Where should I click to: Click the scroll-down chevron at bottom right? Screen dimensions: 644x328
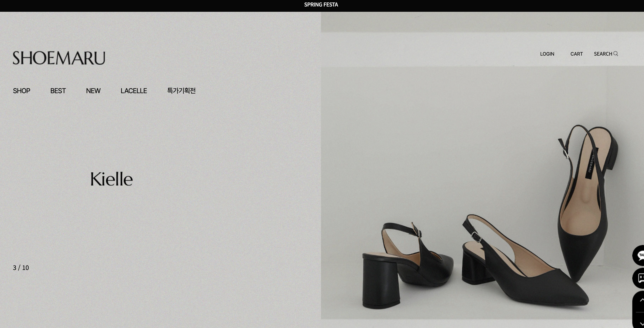tap(641, 323)
